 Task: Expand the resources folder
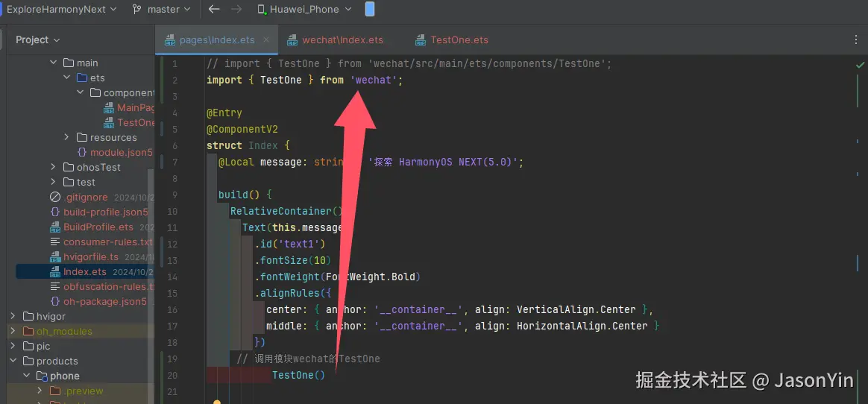[67, 137]
